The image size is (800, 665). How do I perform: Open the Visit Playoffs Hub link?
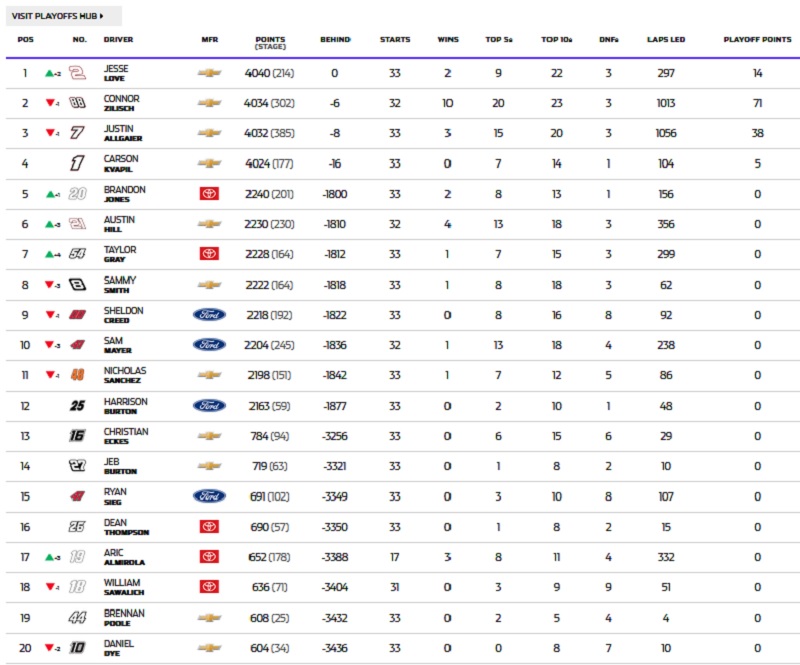pos(64,16)
